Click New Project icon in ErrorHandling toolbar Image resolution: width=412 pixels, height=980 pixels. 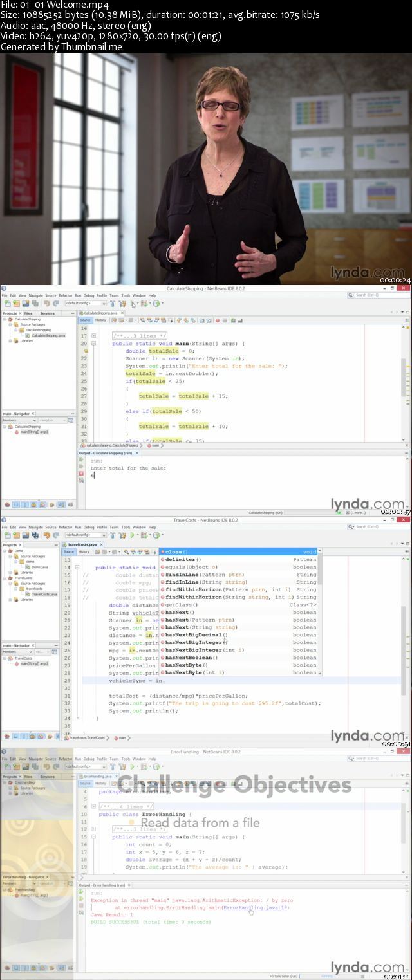point(15,767)
